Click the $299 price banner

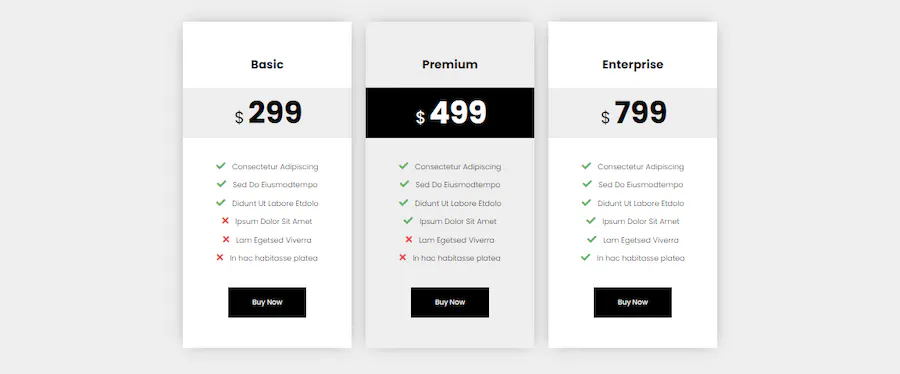(x=267, y=113)
